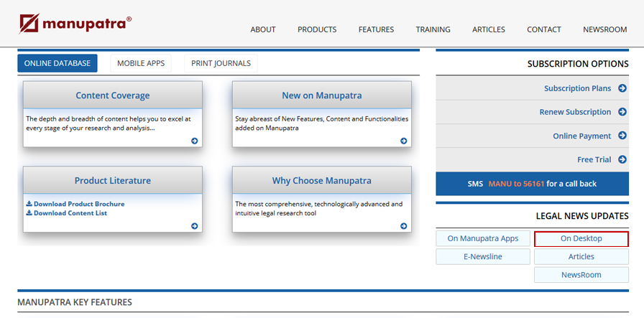Download Product Brochure link
The image size is (644, 318).
(79, 204)
